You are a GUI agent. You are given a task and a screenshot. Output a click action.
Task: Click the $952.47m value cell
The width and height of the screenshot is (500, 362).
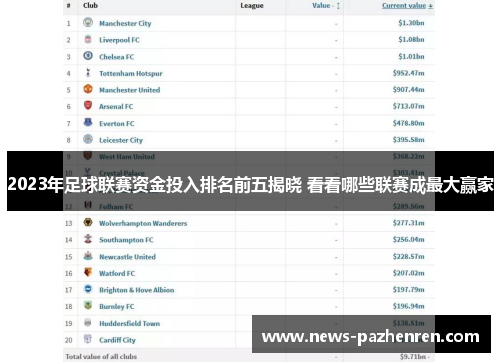[408, 73]
